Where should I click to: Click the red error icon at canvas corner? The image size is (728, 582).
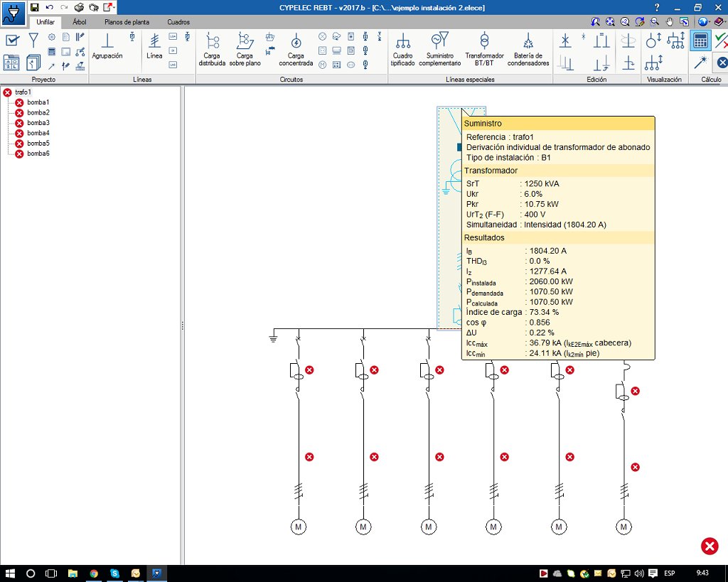[710, 546]
